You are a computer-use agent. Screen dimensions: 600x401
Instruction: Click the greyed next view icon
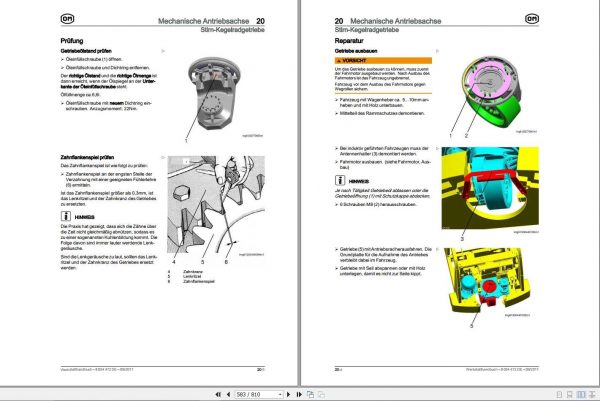point(321,394)
